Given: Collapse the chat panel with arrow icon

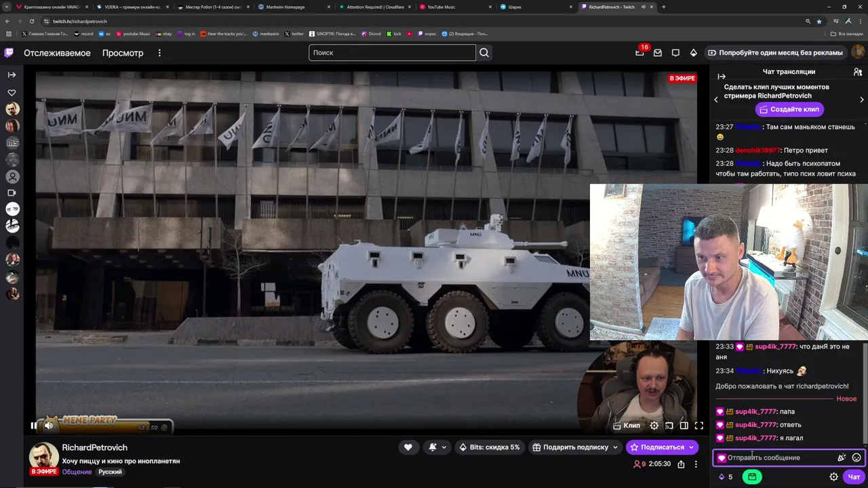Looking at the screenshot, I should (722, 77).
